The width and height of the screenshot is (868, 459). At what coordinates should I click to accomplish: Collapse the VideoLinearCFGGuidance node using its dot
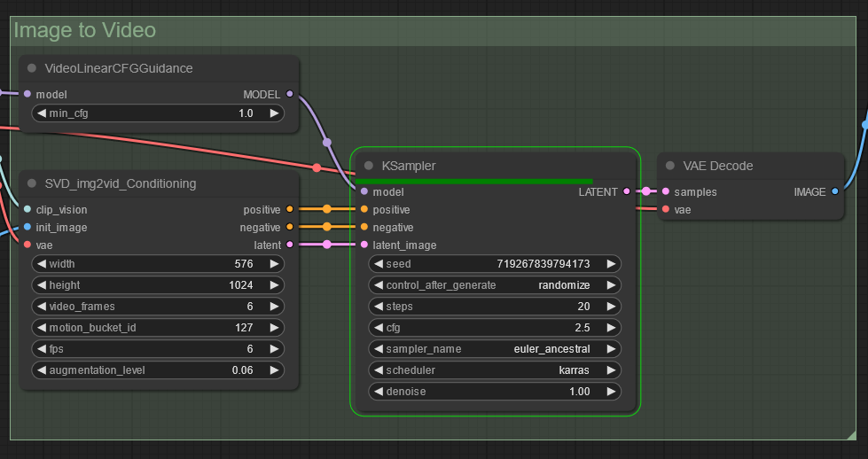click(32, 68)
